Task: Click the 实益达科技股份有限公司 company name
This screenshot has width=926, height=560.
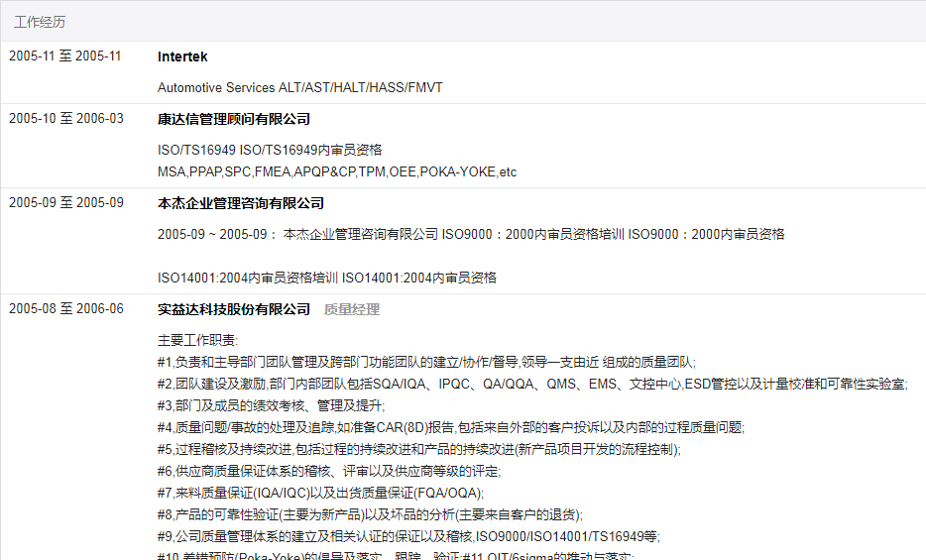Action: (x=234, y=309)
